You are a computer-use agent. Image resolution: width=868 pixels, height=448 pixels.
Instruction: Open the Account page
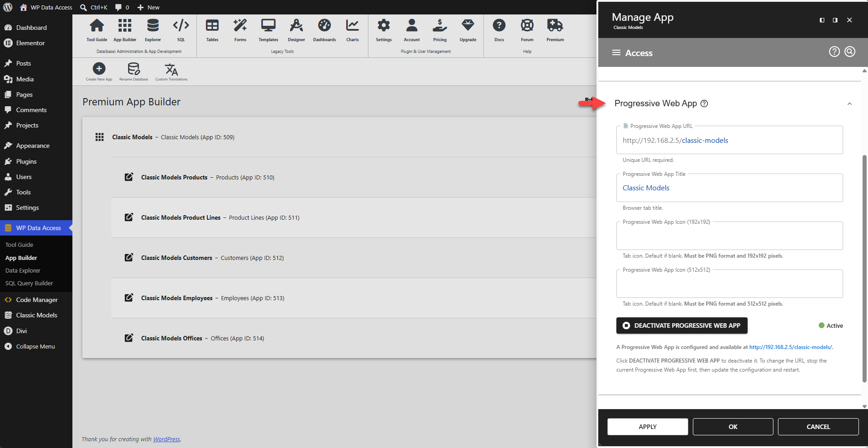pos(412,30)
